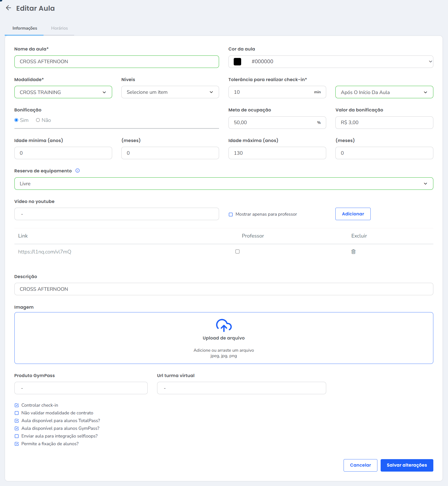
Task: Click the info icon beside Reserva de equipamento
Action: click(x=78, y=171)
